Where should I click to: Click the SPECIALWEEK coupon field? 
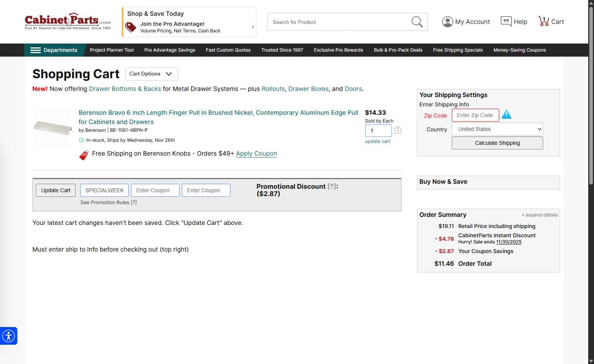click(104, 190)
